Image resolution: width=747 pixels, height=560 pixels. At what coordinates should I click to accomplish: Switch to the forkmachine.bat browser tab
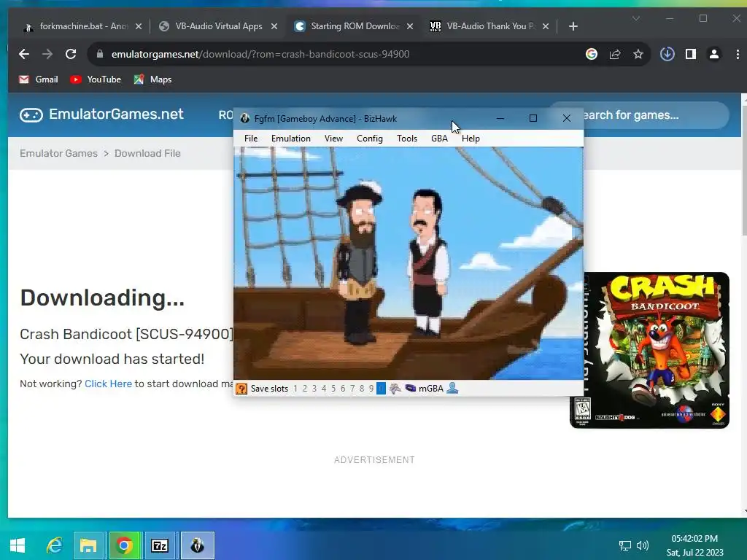pos(82,26)
